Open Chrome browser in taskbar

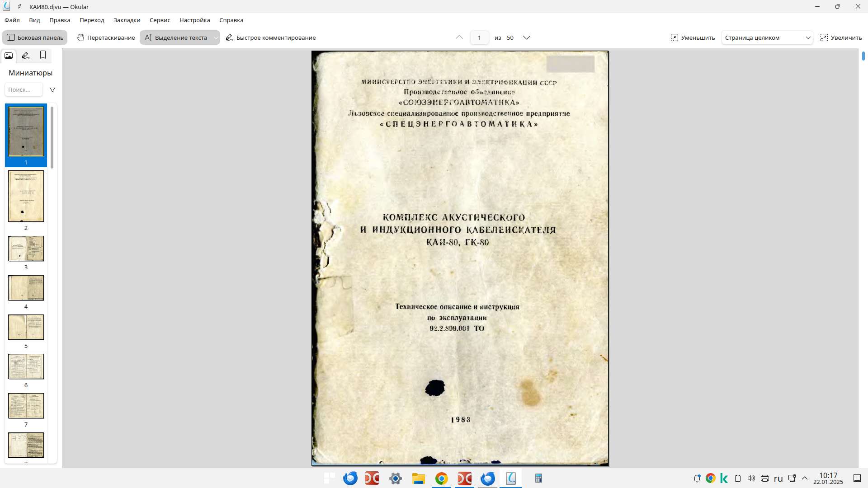441,478
